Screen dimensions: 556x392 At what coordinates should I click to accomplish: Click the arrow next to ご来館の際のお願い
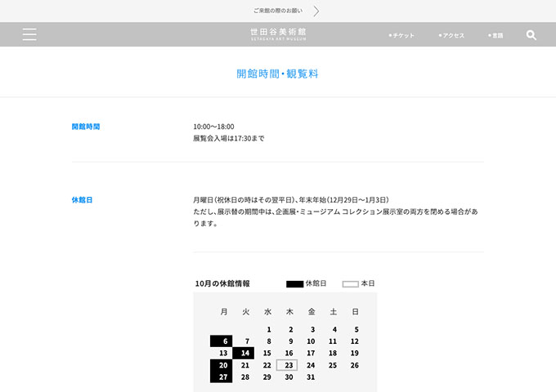click(316, 11)
